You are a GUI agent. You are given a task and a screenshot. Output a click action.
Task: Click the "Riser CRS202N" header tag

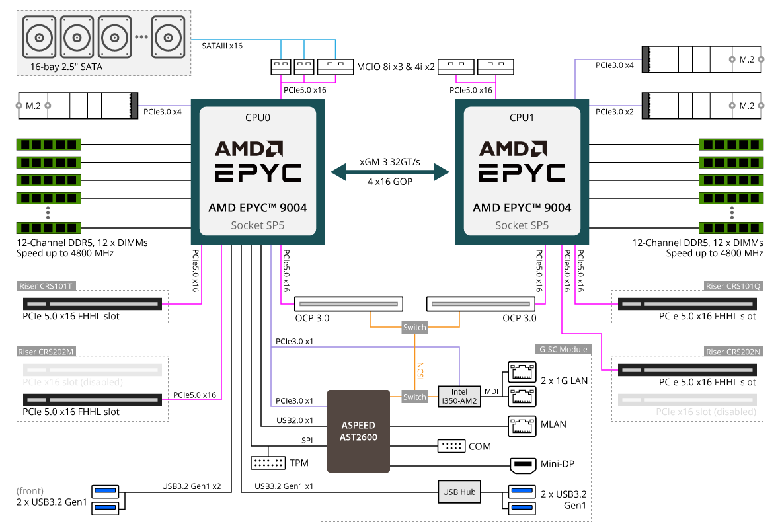tap(733, 352)
